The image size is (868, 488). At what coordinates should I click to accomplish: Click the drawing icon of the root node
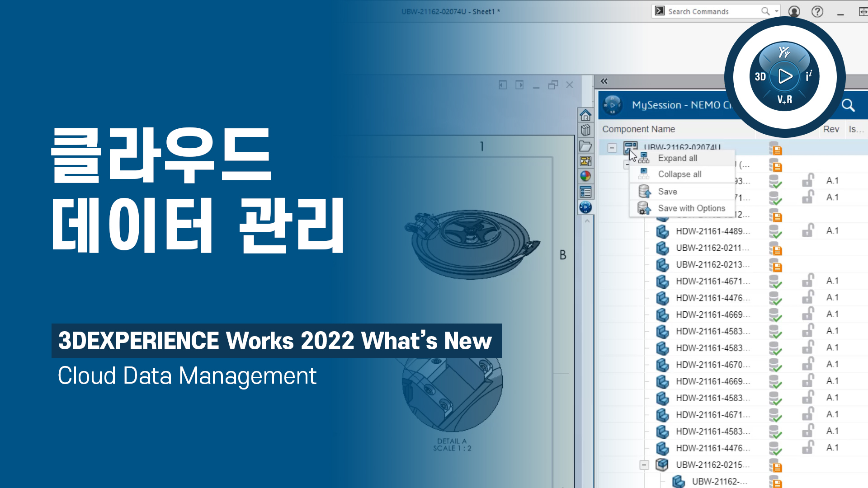[x=630, y=147]
